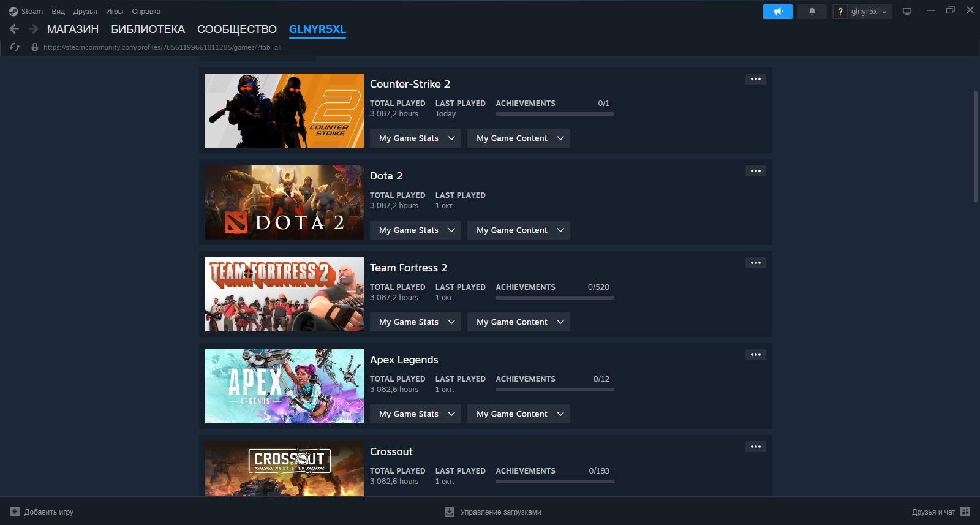Expand My Game Content for Dota 2
Screen dimensions: 980x525
(519, 230)
